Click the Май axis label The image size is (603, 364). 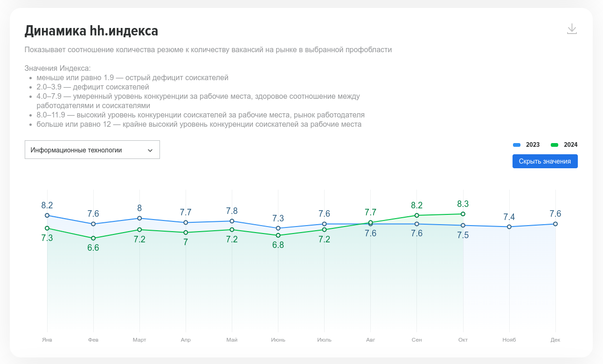232,340
